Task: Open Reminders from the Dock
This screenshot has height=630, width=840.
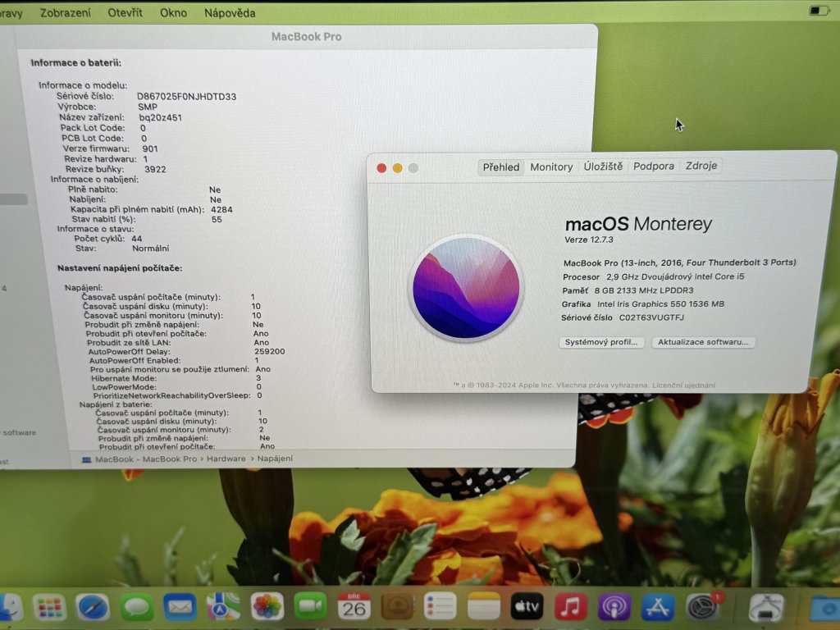Action: click(441, 606)
